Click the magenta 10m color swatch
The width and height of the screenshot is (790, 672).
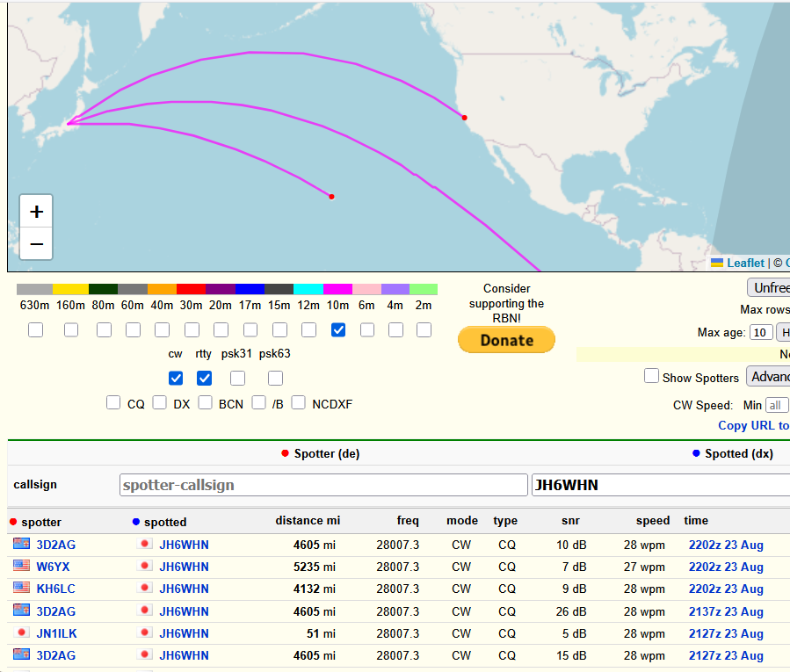tap(337, 289)
